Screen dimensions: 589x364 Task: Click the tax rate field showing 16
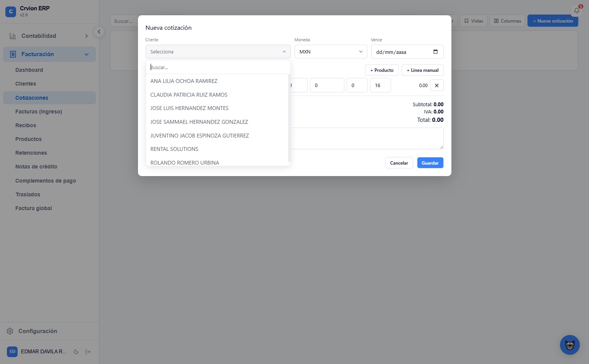tap(380, 86)
